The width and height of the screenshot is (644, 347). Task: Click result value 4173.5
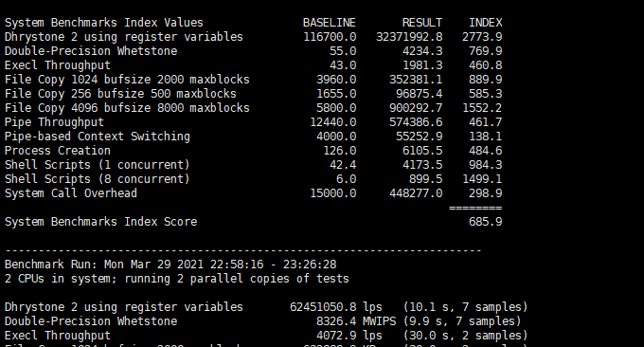[422, 165]
